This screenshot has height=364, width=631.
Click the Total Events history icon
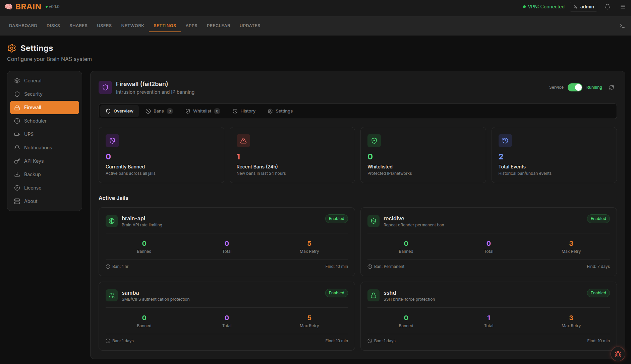pyautogui.click(x=505, y=141)
